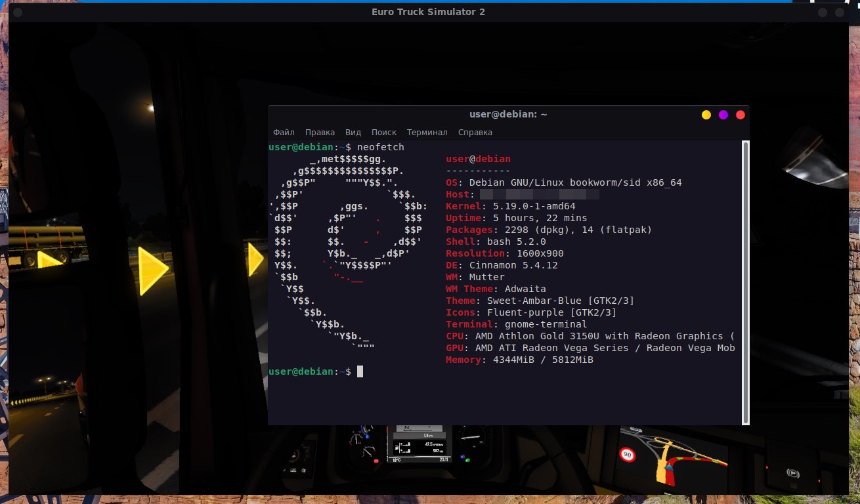Click the parking brake (P) dashboard indicator

coord(793,474)
